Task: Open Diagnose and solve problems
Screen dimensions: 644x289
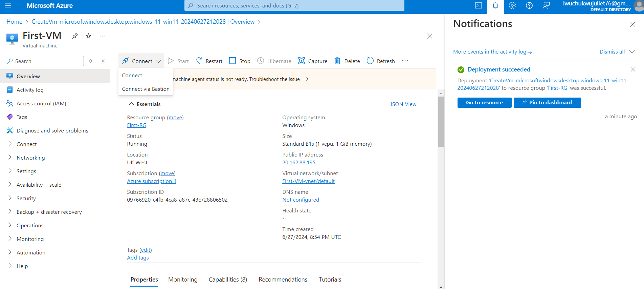Action: (x=55, y=130)
